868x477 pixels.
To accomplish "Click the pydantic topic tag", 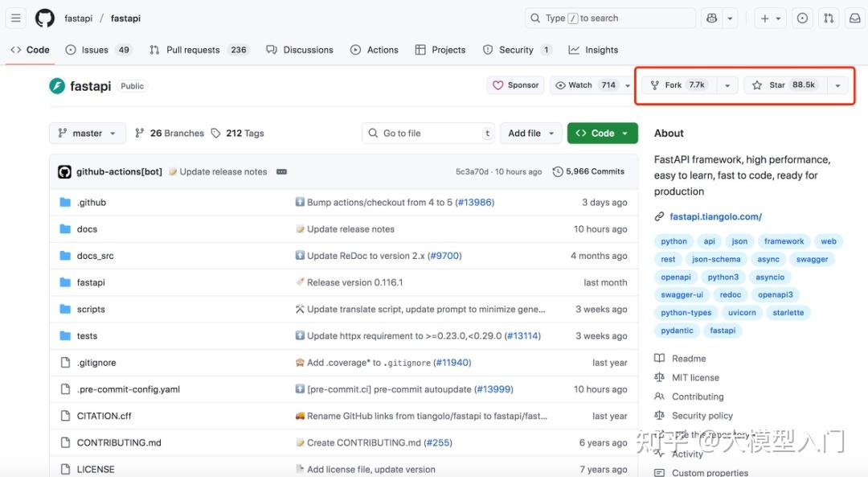I will coord(677,330).
